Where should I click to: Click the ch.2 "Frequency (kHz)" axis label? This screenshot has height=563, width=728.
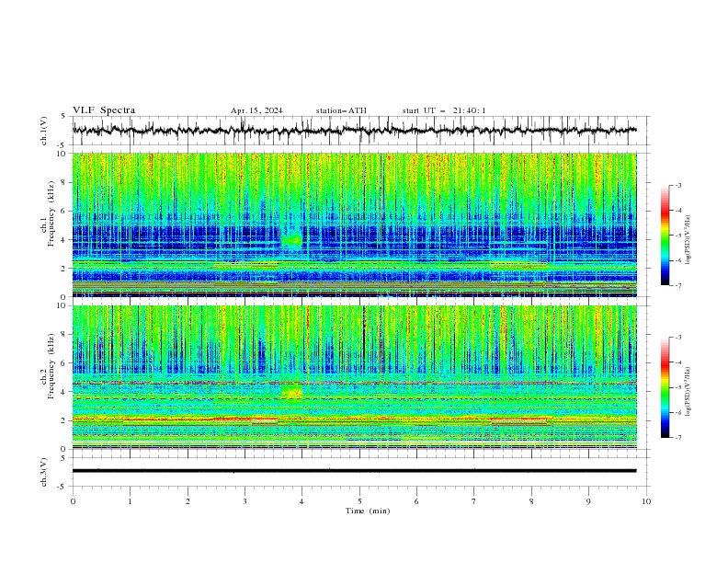(x=51, y=366)
